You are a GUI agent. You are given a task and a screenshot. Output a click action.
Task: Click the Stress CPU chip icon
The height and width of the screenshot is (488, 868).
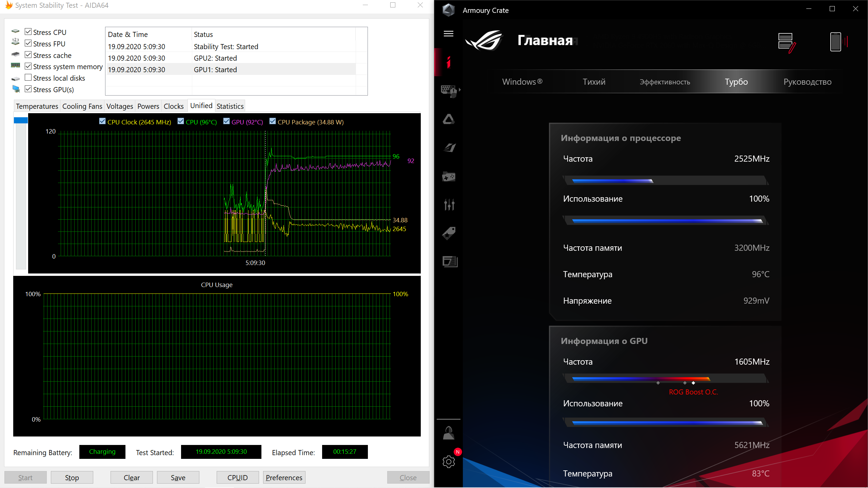(15, 32)
